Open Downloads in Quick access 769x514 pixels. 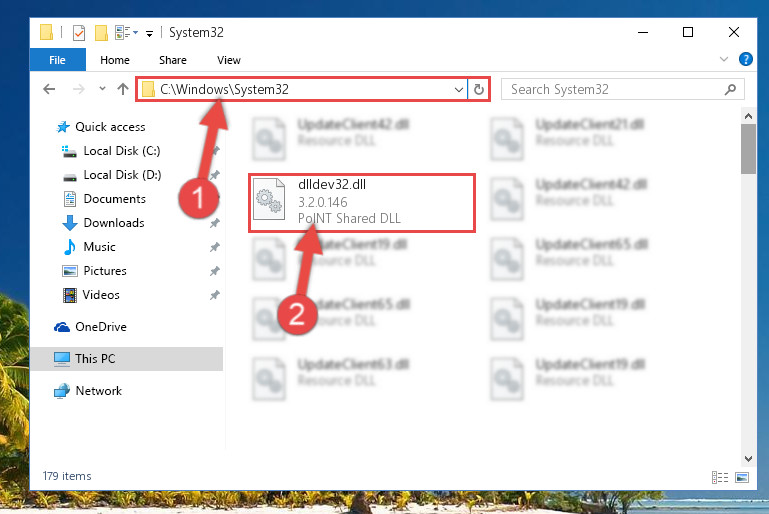point(114,223)
